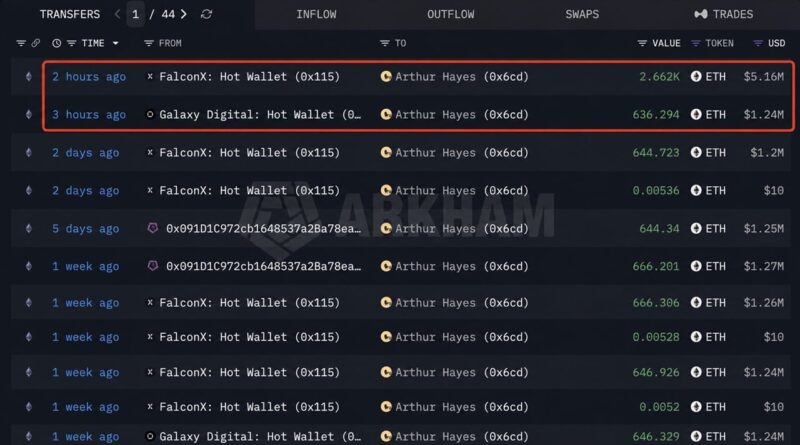Go to the next transfers page
Screen dimensions: 800x445
pyautogui.click(x=184, y=14)
